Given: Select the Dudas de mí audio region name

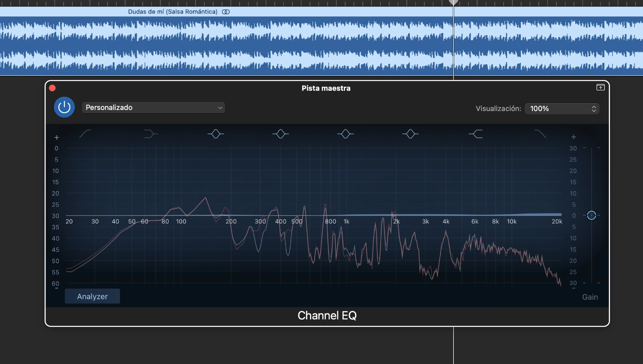Looking at the screenshot, I should pos(173,12).
